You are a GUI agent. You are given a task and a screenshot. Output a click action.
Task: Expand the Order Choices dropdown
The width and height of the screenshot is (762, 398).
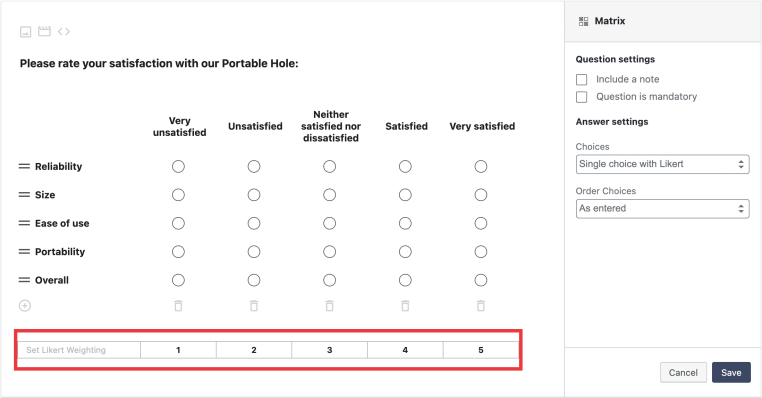tap(662, 208)
